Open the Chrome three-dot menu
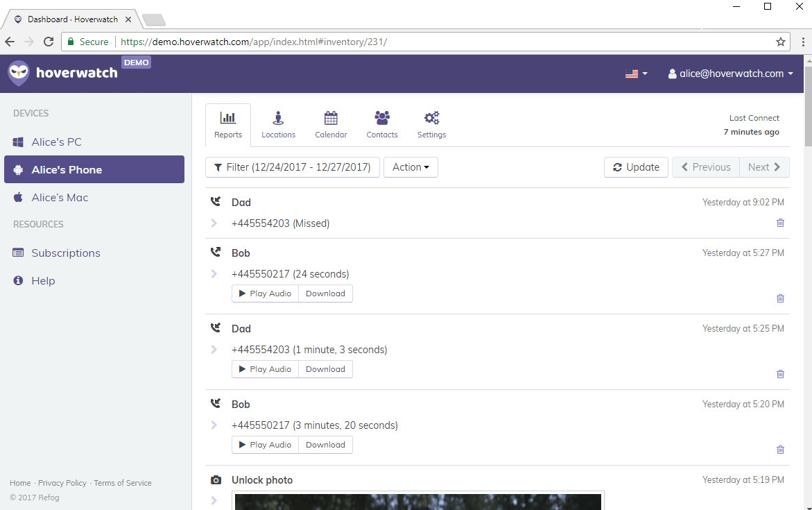This screenshot has height=510, width=812. pos(803,42)
